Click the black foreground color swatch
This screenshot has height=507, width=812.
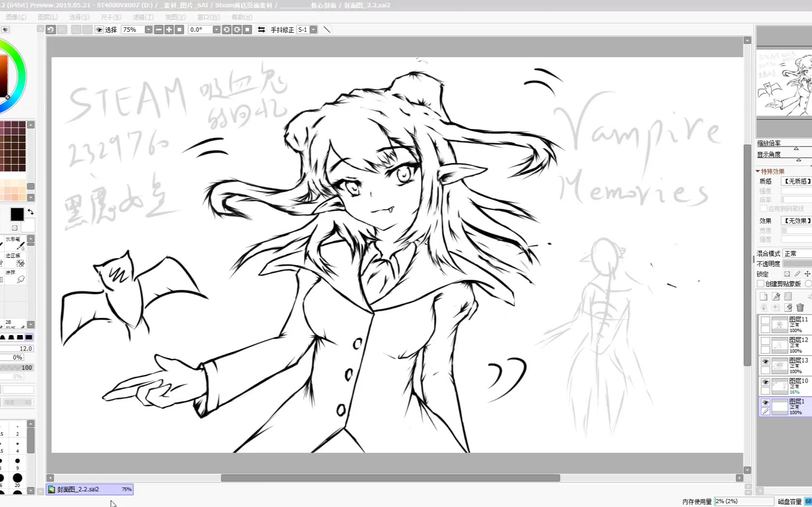click(17, 214)
